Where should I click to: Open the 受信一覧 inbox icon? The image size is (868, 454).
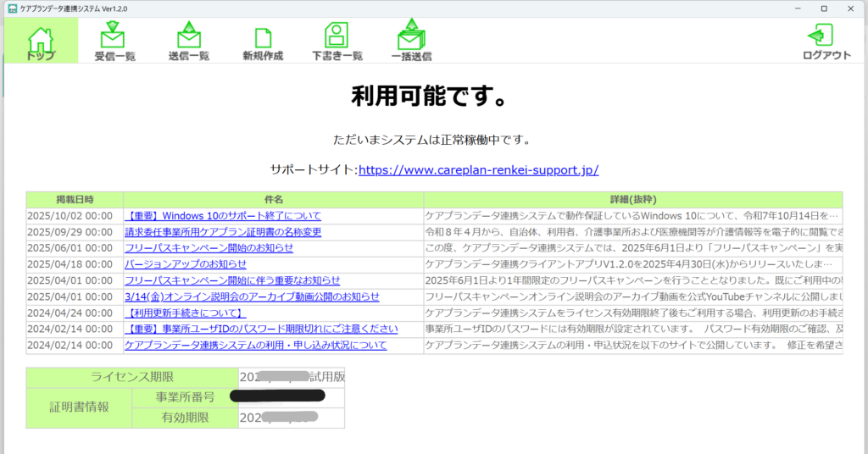[x=114, y=41]
